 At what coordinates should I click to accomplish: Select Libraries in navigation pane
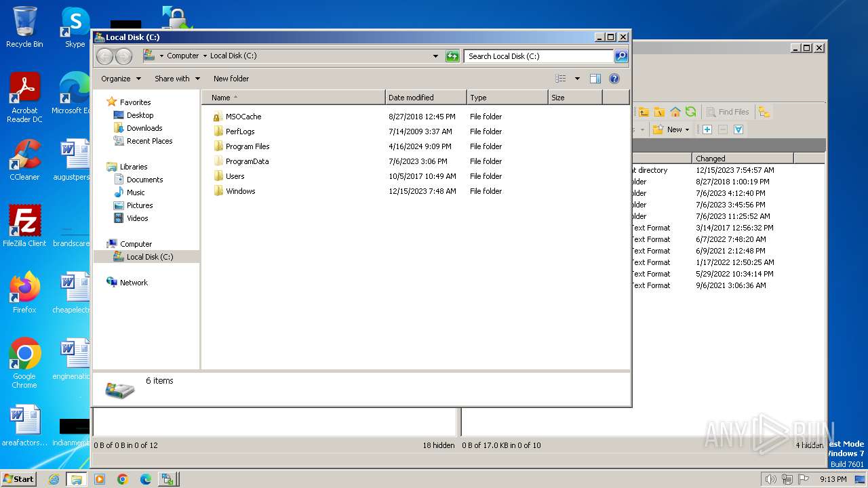pyautogui.click(x=134, y=167)
